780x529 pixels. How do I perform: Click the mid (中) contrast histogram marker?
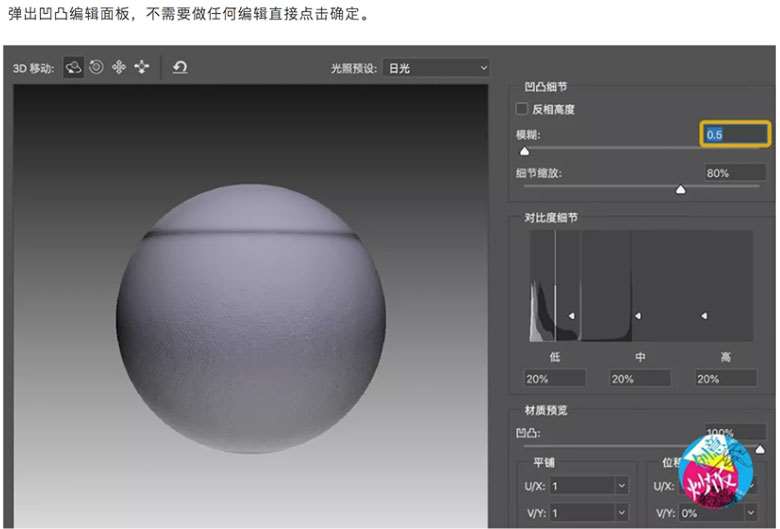[637, 316]
